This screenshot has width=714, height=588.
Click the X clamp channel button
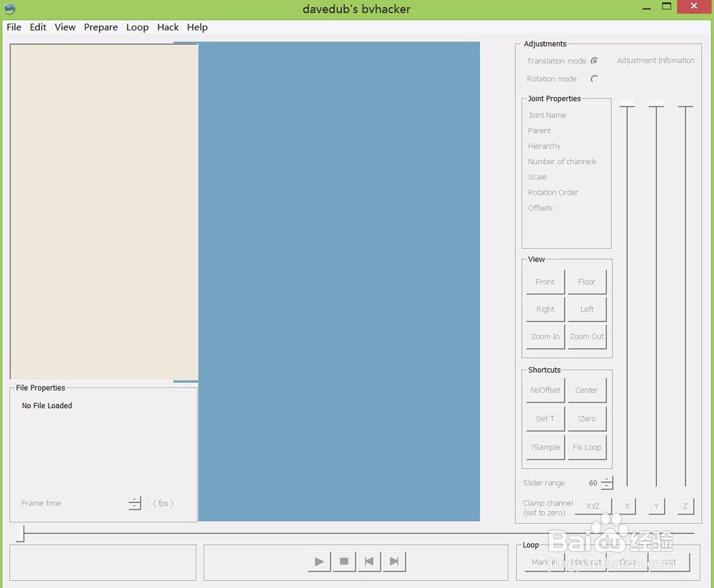627,506
